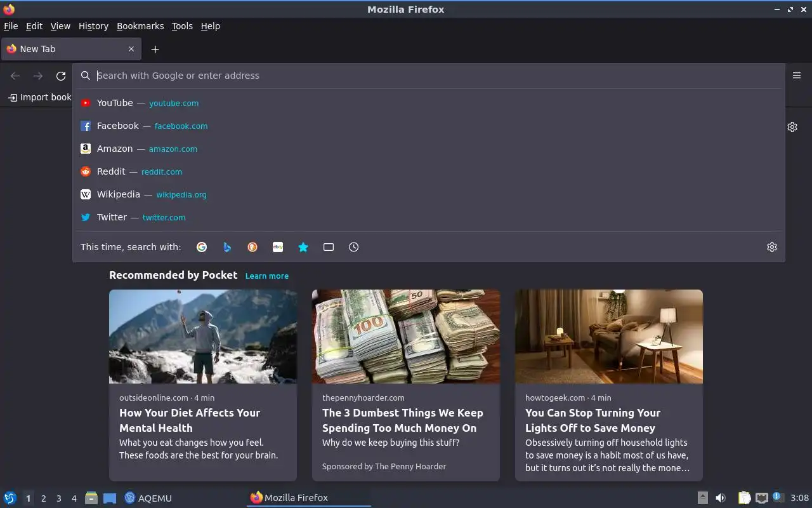Select Mozilla Firefox taskbar window button

308,498
